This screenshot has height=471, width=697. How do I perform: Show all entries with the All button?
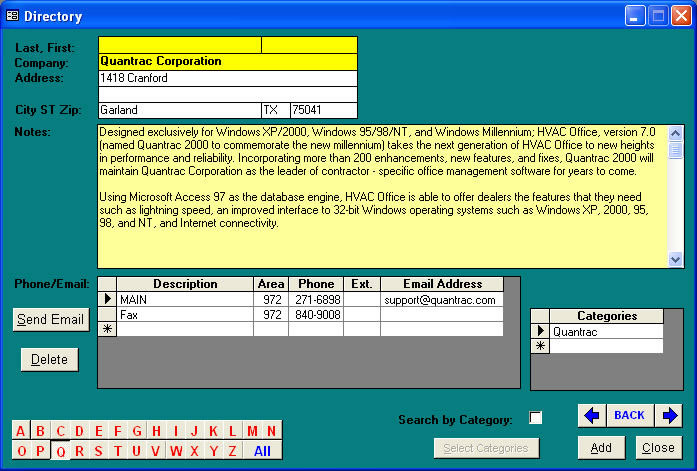click(x=262, y=451)
